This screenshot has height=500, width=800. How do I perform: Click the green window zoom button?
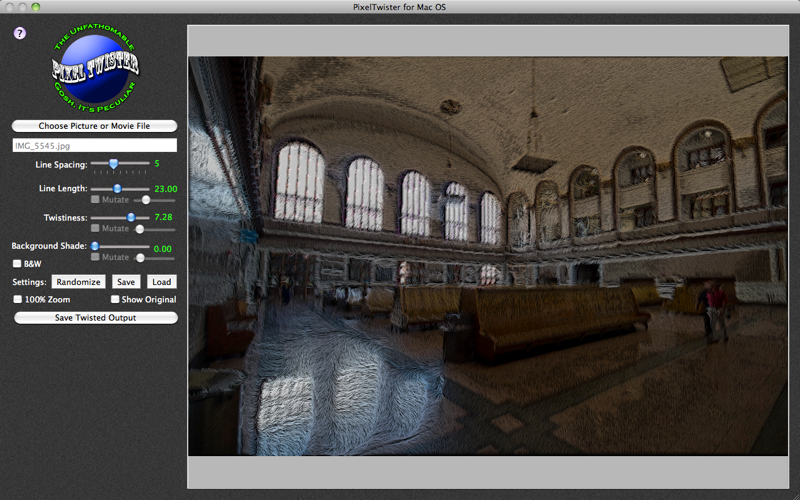click(x=35, y=7)
